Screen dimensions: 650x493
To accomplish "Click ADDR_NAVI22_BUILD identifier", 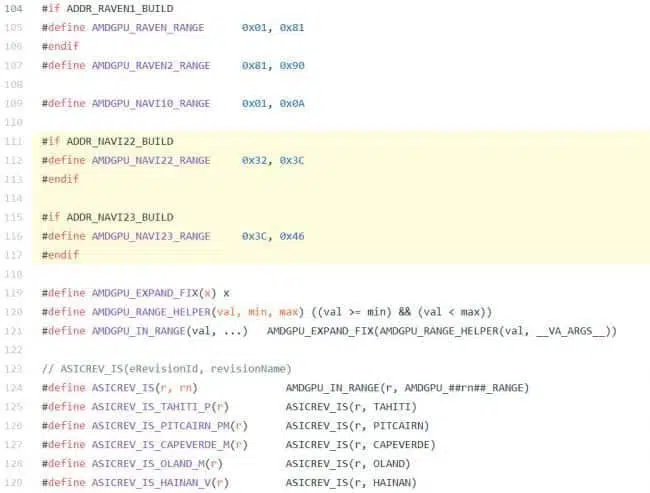I will click(120, 141).
